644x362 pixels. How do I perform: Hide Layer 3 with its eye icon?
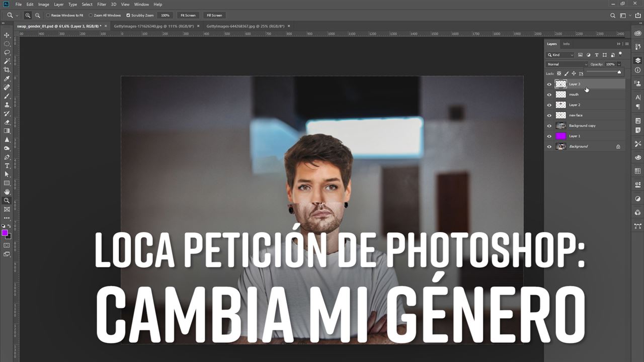549,84
